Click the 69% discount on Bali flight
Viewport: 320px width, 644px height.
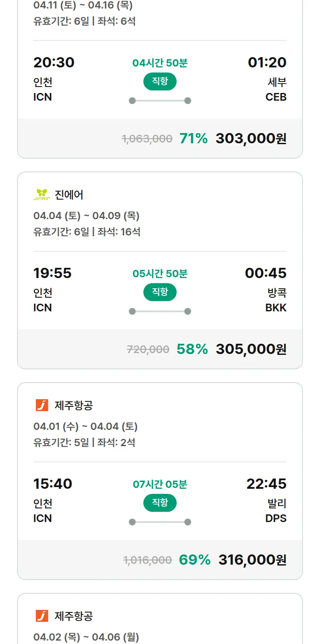pos(195,560)
